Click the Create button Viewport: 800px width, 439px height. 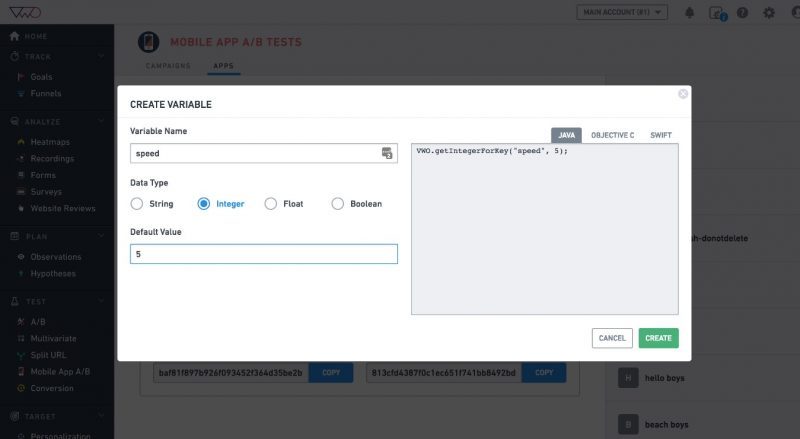(x=658, y=338)
